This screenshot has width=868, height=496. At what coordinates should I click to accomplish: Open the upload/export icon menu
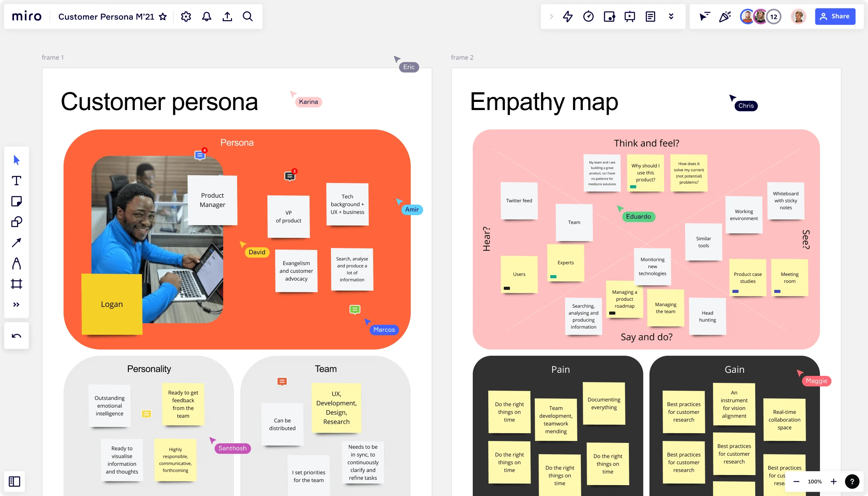pyautogui.click(x=227, y=16)
